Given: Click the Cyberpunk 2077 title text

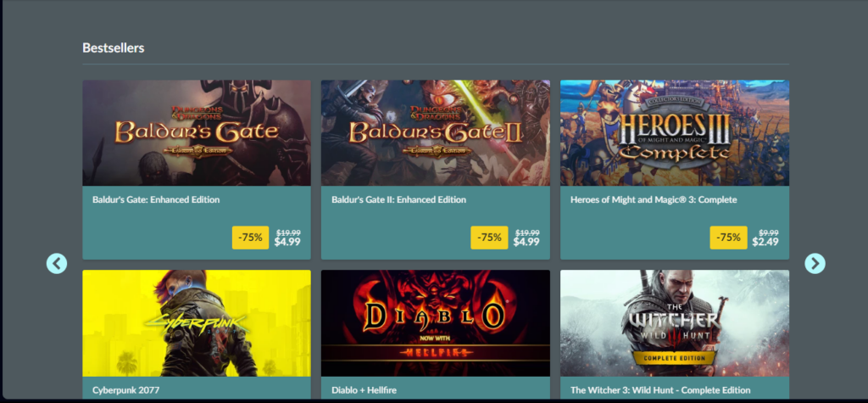Looking at the screenshot, I should click(x=125, y=390).
